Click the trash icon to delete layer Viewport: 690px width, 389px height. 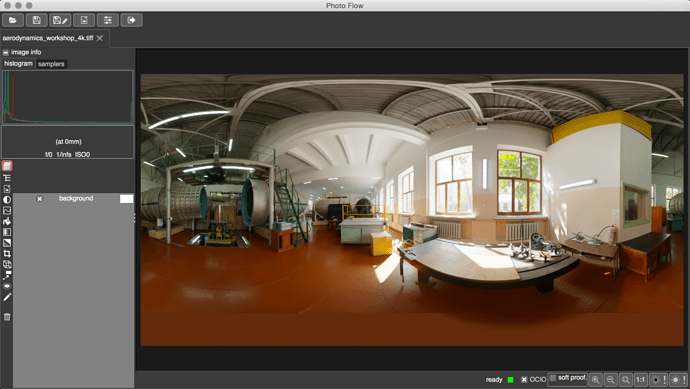point(7,317)
